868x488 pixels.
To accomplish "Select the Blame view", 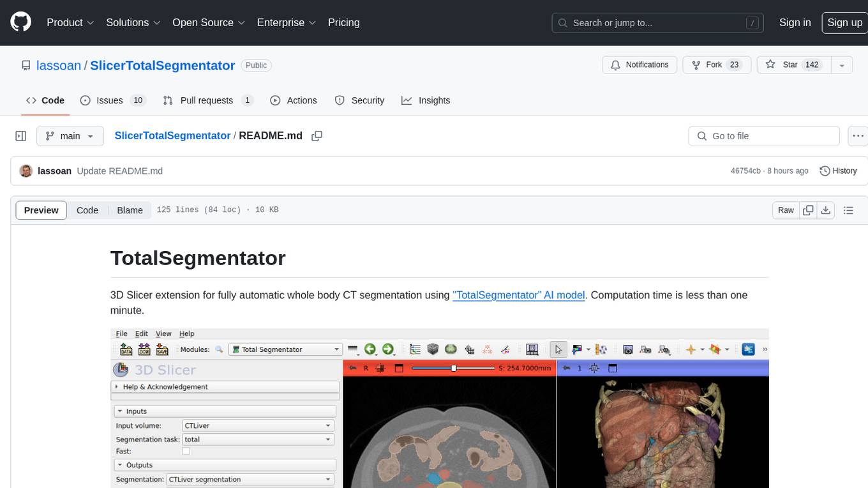I will [x=130, y=210].
